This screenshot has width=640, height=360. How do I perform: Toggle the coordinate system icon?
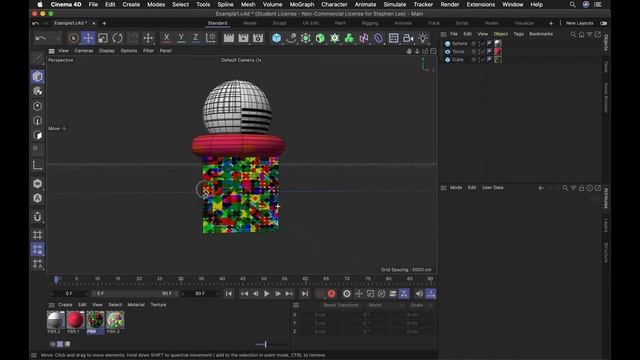211,38
